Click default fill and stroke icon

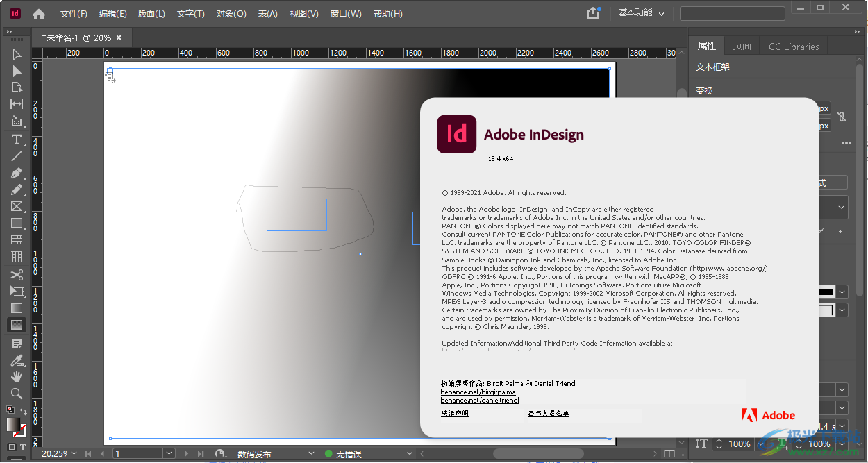[10, 410]
